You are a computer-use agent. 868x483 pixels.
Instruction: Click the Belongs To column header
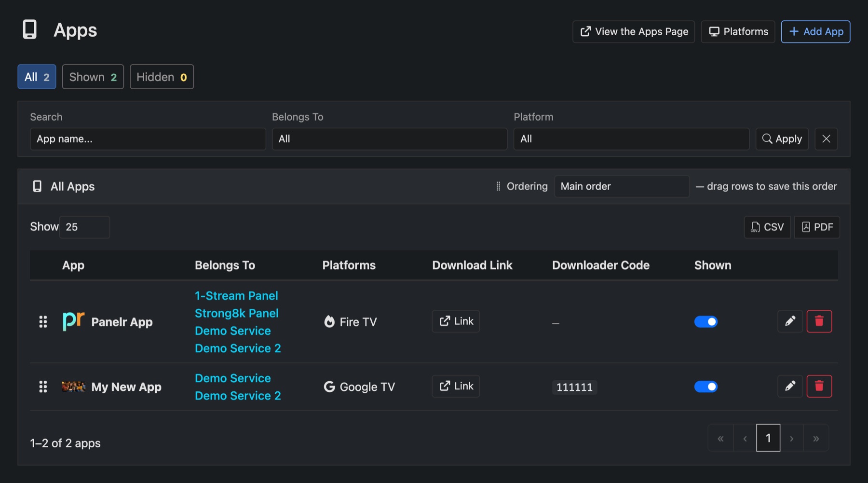point(225,265)
